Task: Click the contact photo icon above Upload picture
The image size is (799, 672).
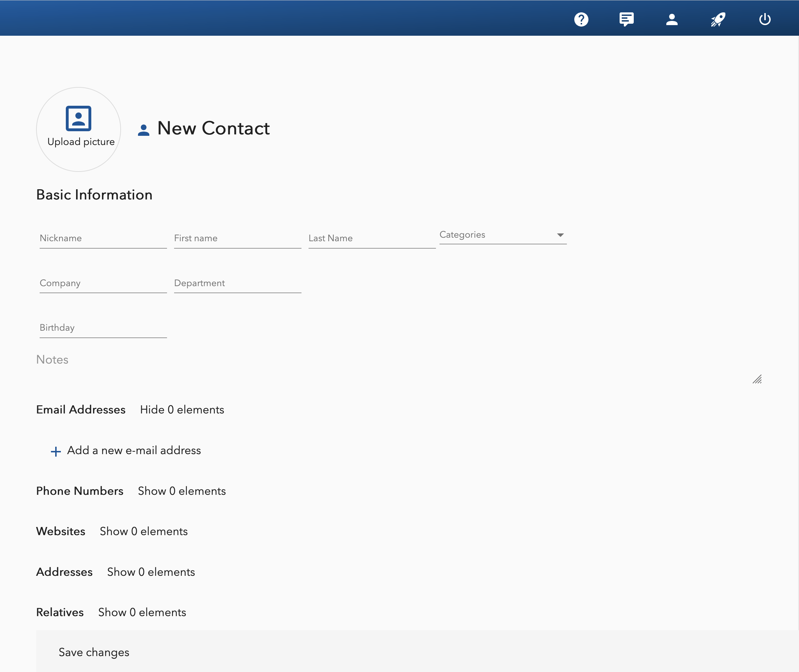Action: pos(79,118)
